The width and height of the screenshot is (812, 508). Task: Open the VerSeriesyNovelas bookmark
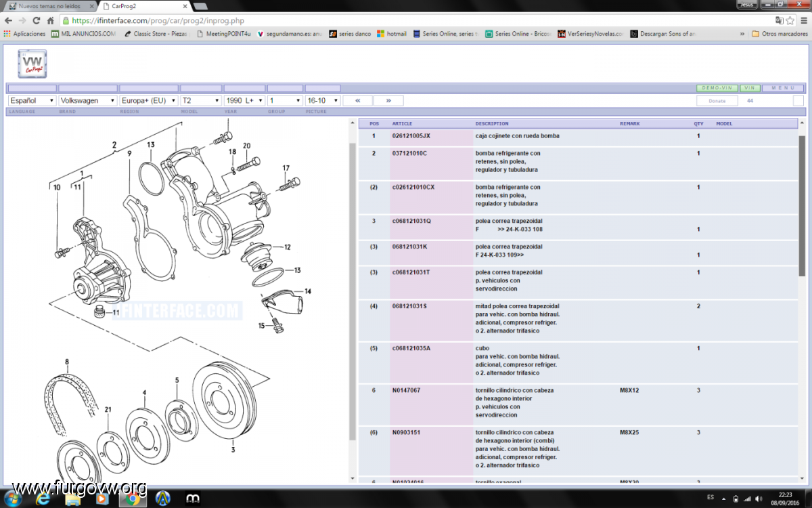click(591, 34)
